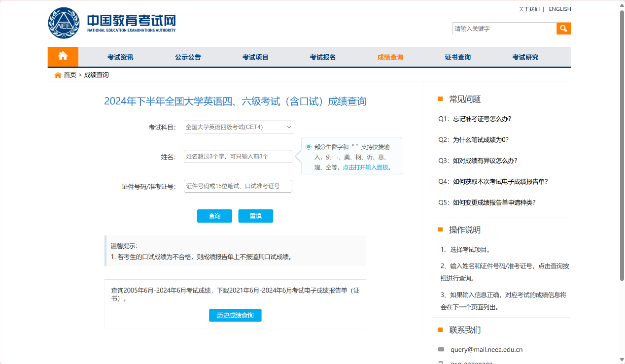Click the 姓名 name input field
Image resolution: width=625 pixels, height=364 pixels.
click(x=238, y=157)
